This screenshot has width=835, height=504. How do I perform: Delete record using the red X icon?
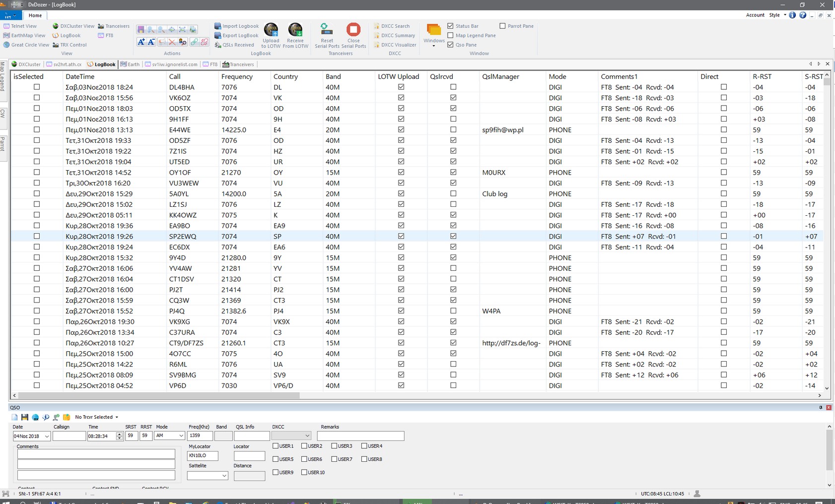click(x=172, y=42)
